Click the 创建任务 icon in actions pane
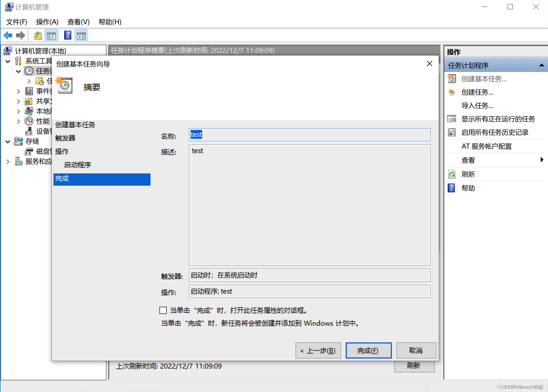 [x=452, y=92]
